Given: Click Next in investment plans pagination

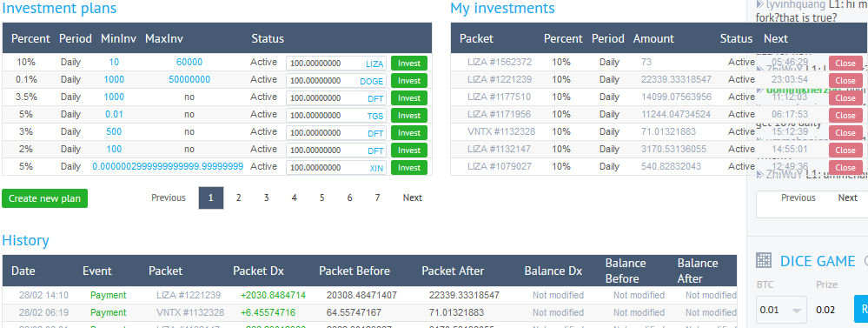Looking at the screenshot, I should click(x=413, y=197).
